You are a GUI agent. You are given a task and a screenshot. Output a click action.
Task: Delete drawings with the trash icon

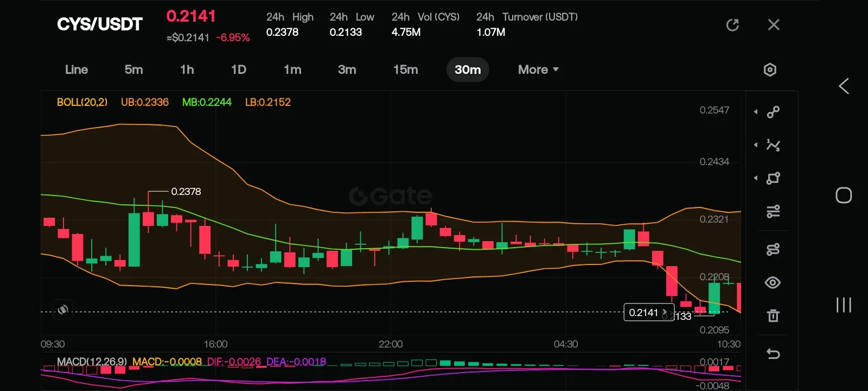773,316
